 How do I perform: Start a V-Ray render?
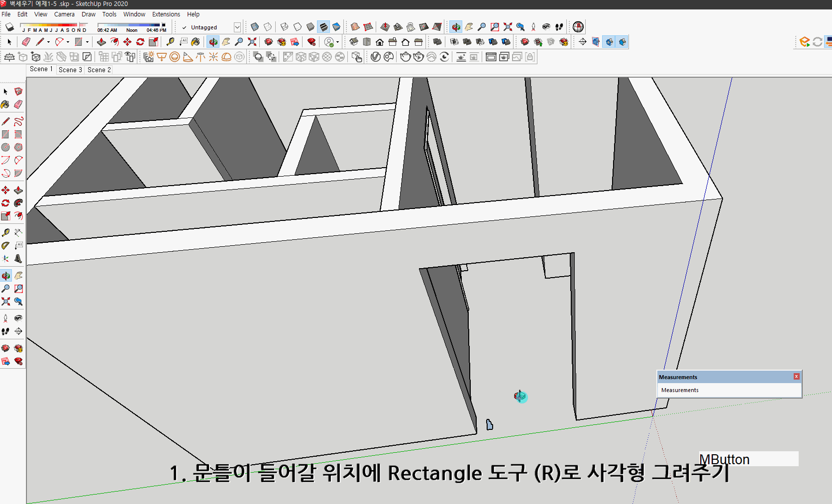[406, 57]
